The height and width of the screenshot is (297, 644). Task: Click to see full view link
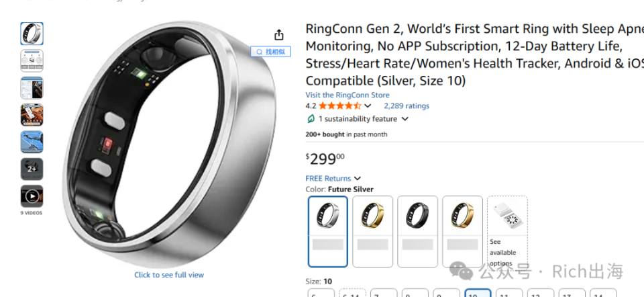coord(169,275)
